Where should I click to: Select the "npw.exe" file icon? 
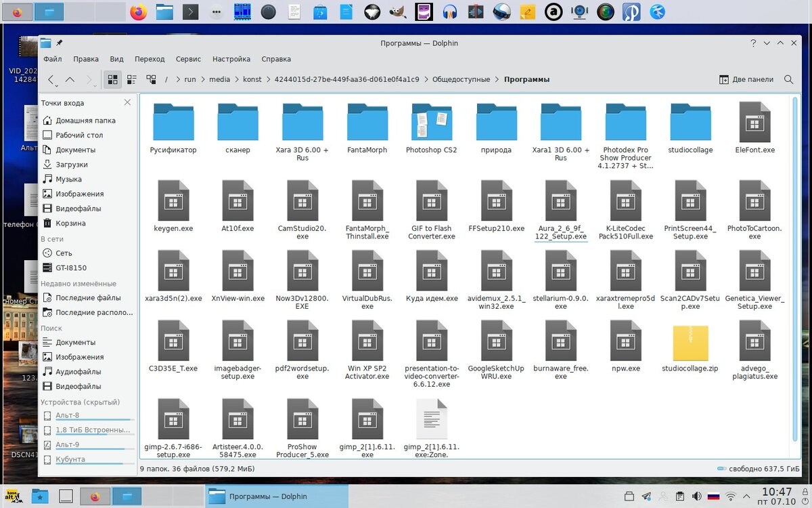click(x=626, y=341)
